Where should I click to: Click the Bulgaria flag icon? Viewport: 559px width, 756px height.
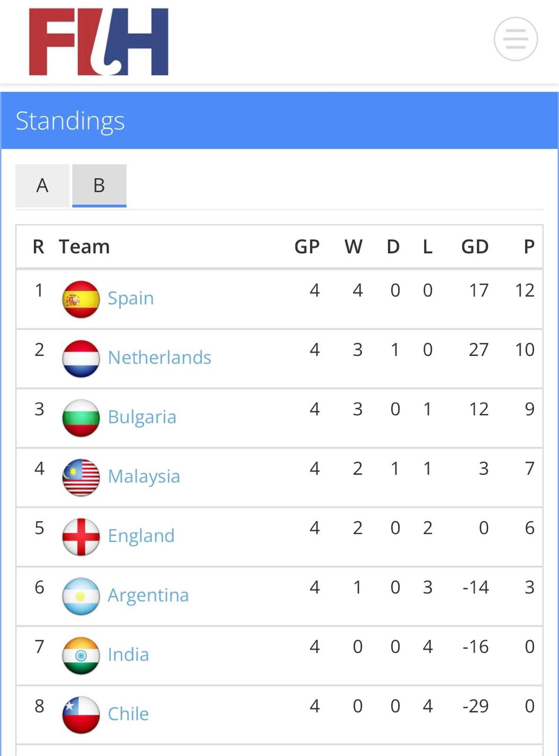(x=81, y=418)
